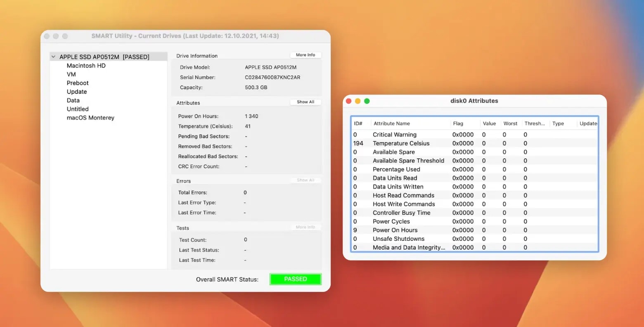Zoom the disk0 Attributes window with green button
Screen dimensions: 644x327
click(367, 101)
